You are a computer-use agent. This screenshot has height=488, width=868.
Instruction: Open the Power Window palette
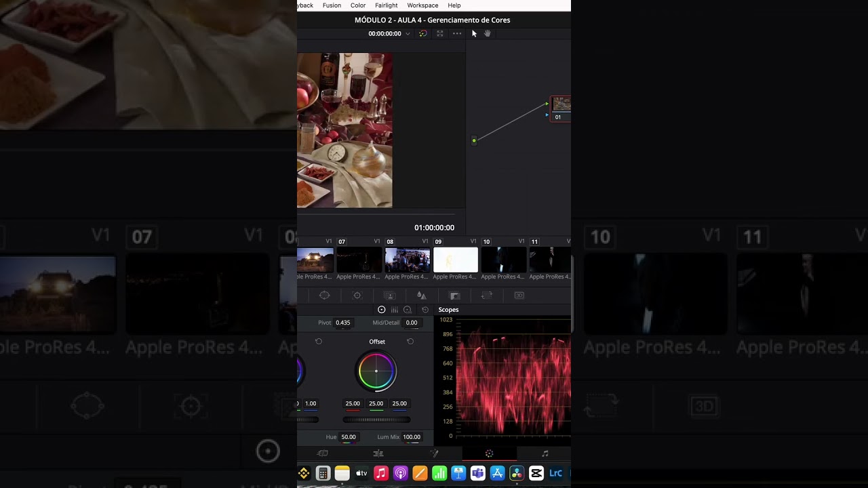click(324, 296)
